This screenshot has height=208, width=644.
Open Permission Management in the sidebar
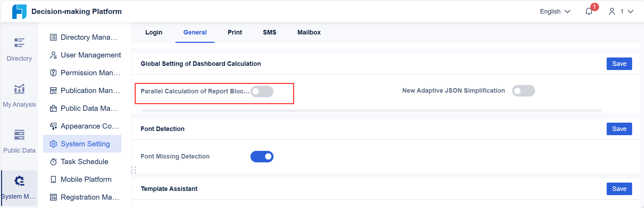(x=90, y=73)
